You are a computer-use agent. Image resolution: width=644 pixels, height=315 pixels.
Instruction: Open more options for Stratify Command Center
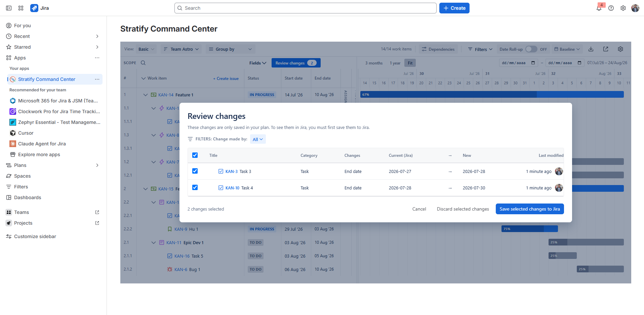97,79
